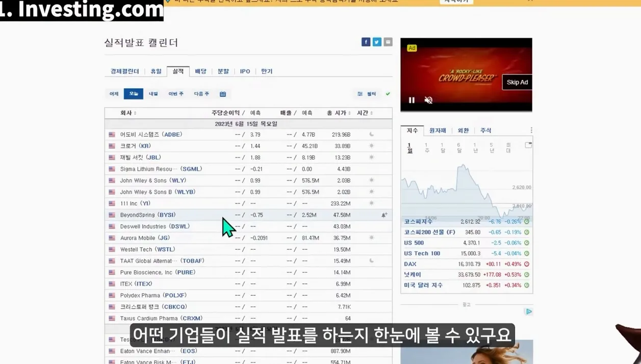
Task: Click the Ad badge on the video
Action: [x=412, y=48]
